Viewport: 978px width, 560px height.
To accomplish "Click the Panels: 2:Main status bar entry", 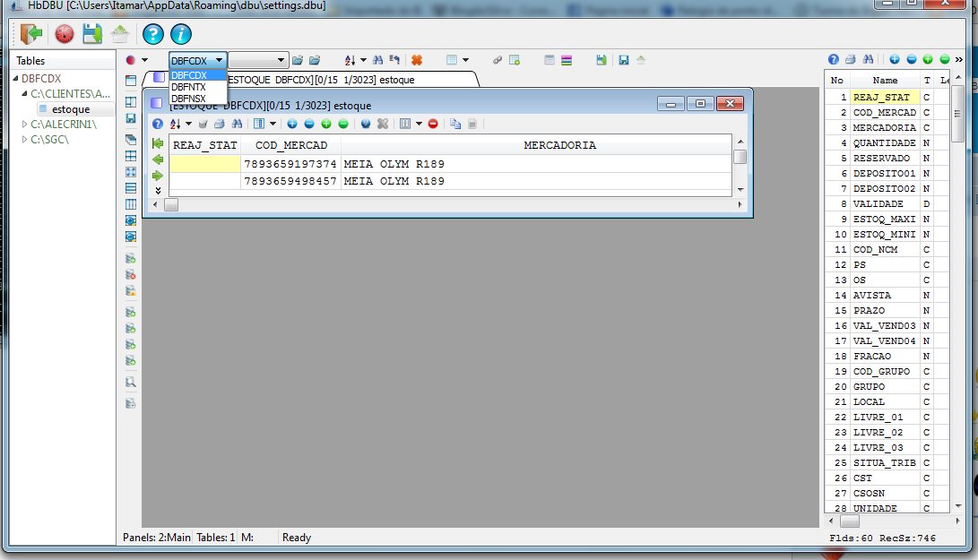I will pyautogui.click(x=157, y=538).
